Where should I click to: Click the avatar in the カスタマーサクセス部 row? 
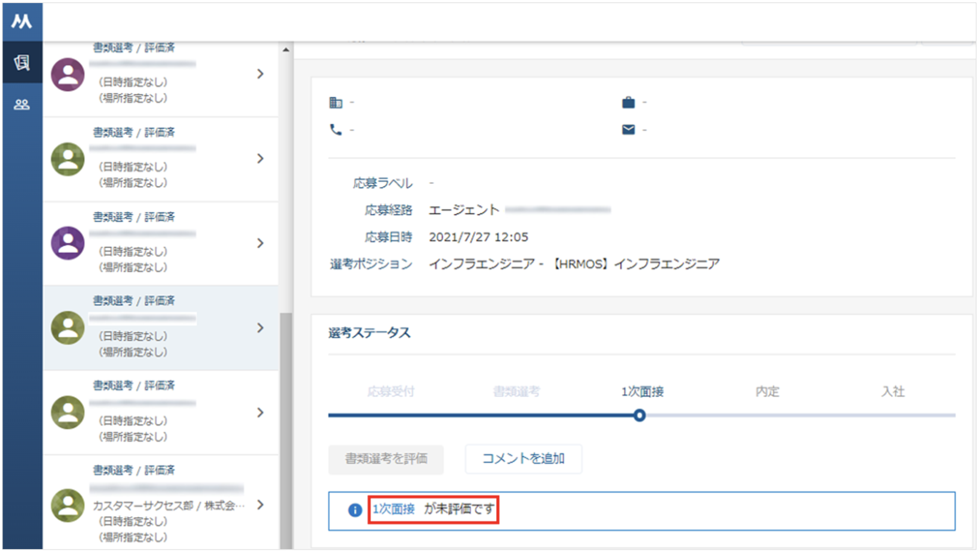tap(68, 505)
